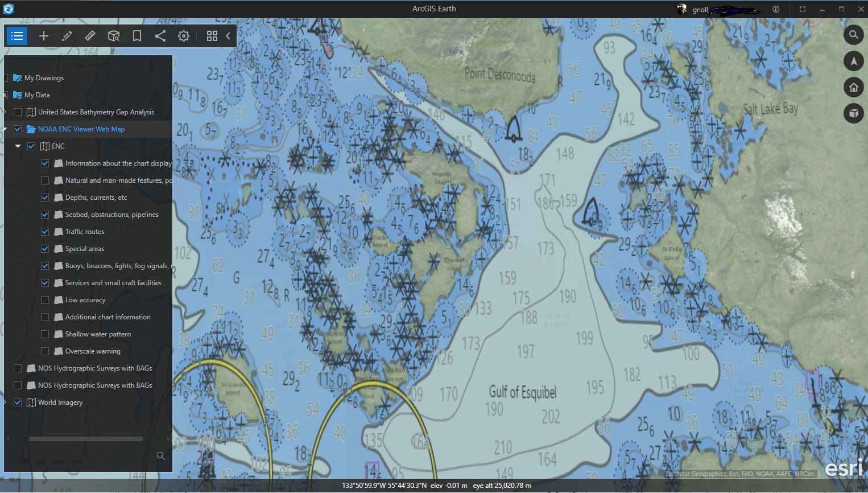The image size is (868, 493).
Task: Enable Low accuracy checkbox
Action: [x=45, y=300]
